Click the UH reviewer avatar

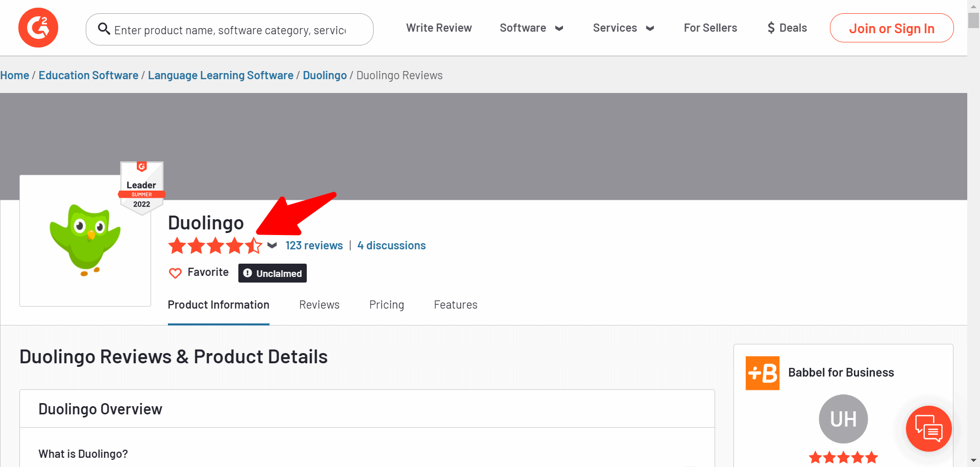(843, 419)
